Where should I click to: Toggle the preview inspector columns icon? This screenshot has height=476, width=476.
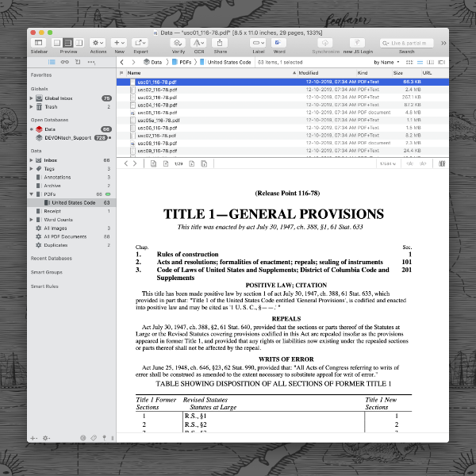click(x=442, y=164)
